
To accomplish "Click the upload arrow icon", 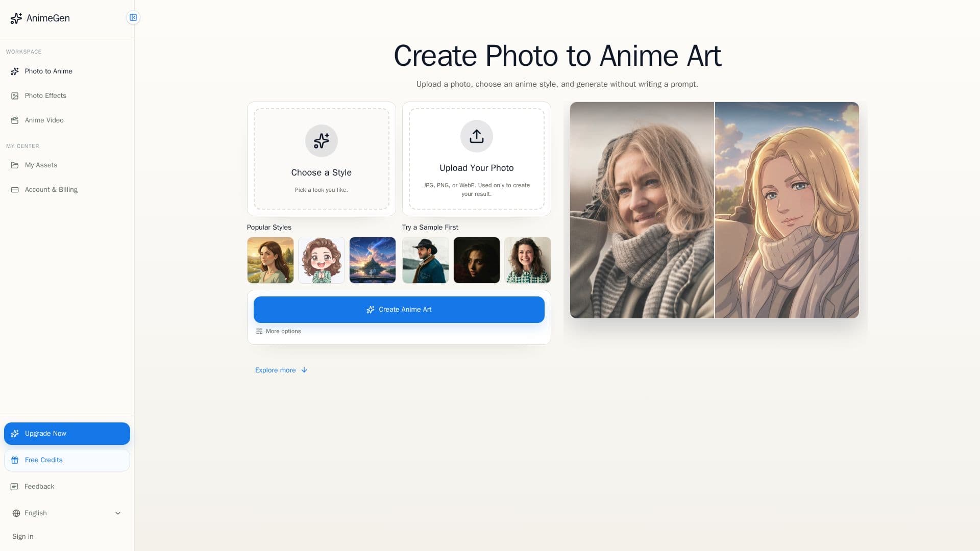I will tap(477, 136).
